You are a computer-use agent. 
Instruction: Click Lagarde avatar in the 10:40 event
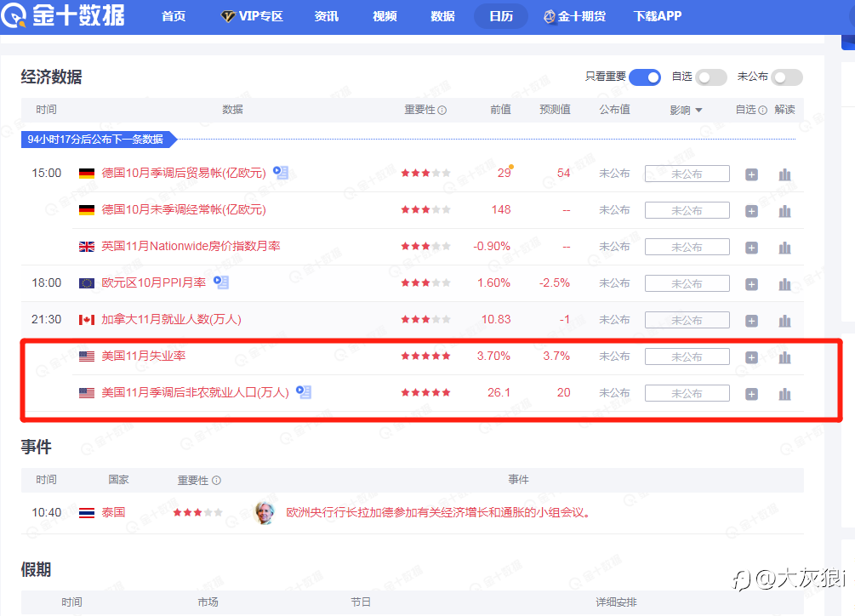pyautogui.click(x=265, y=512)
